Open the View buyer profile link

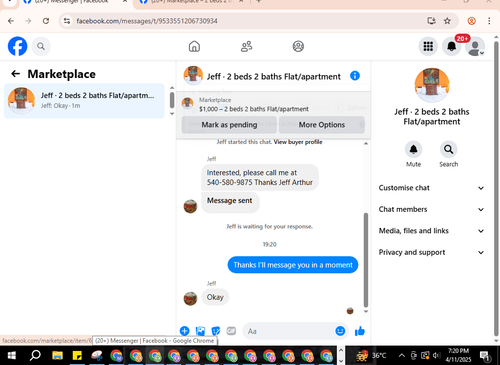(x=298, y=142)
